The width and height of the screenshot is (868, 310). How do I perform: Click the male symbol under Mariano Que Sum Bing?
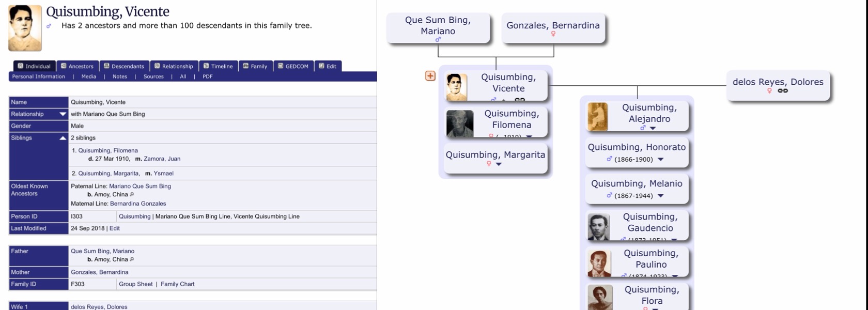point(438,40)
